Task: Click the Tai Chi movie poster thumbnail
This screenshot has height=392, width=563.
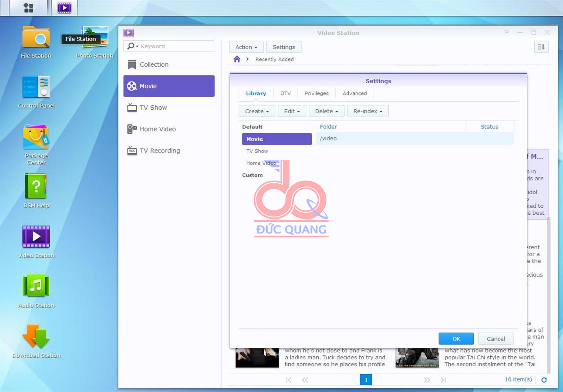Action: pyautogui.click(x=417, y=358)
